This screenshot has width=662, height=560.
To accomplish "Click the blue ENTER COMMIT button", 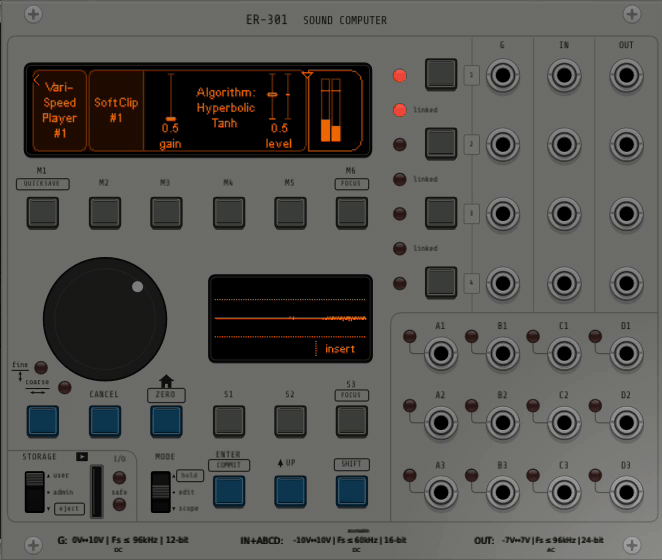I will point(228,491).
